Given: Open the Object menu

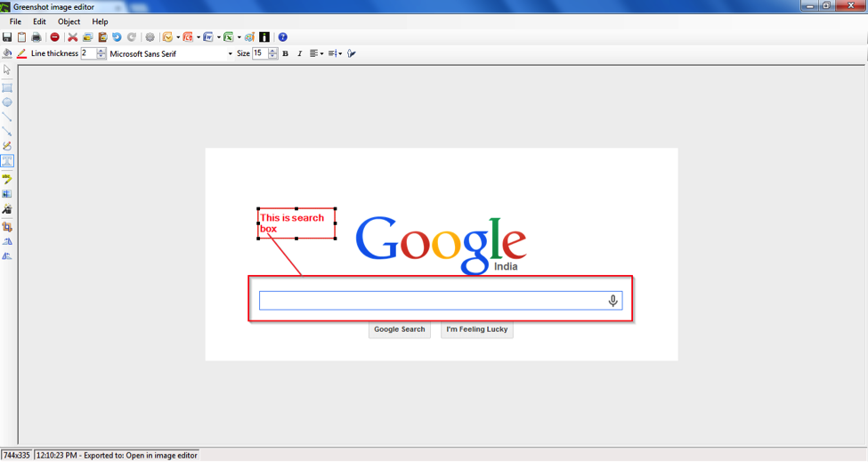Looking at the screenshot, I should (x=69, y=21).
